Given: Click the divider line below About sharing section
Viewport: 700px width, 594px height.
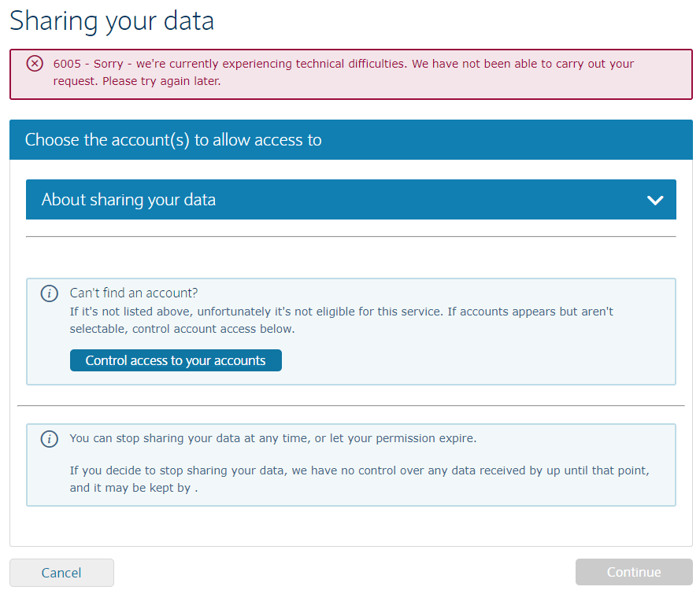Looking at the screenshot, I should click(350, 236).
